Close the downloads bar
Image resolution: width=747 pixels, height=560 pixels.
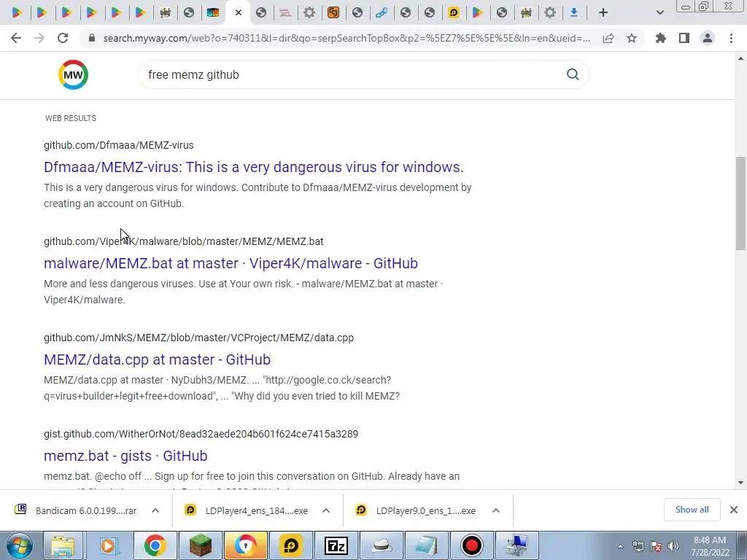click(734, 510)
